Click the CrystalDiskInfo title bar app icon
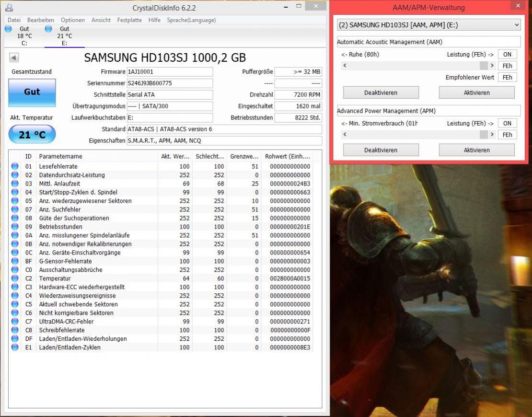The image size is (532, 417). tap(9, 8)
